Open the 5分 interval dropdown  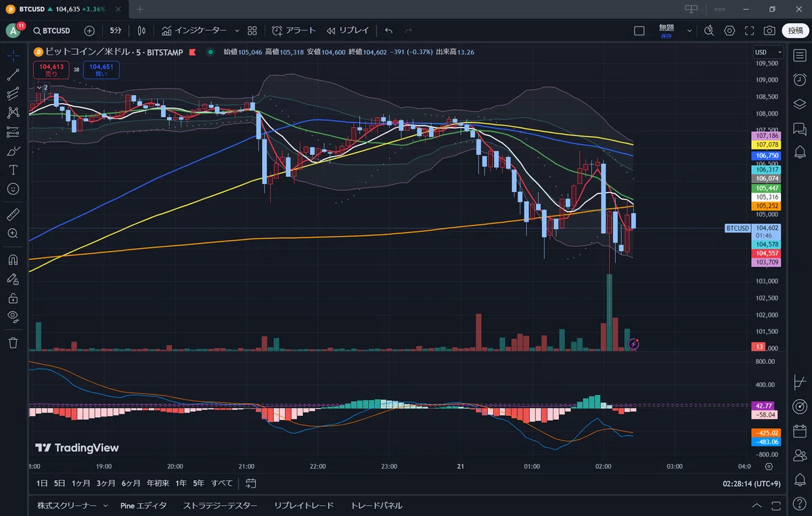tap(116, 30)
